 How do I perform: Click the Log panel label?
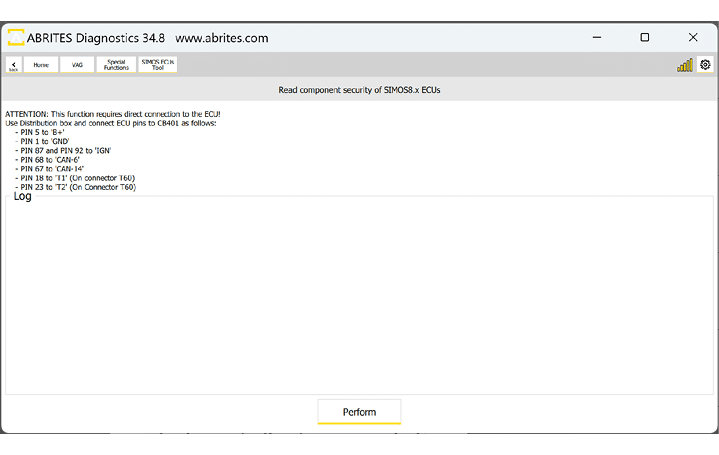pos(22,196)
